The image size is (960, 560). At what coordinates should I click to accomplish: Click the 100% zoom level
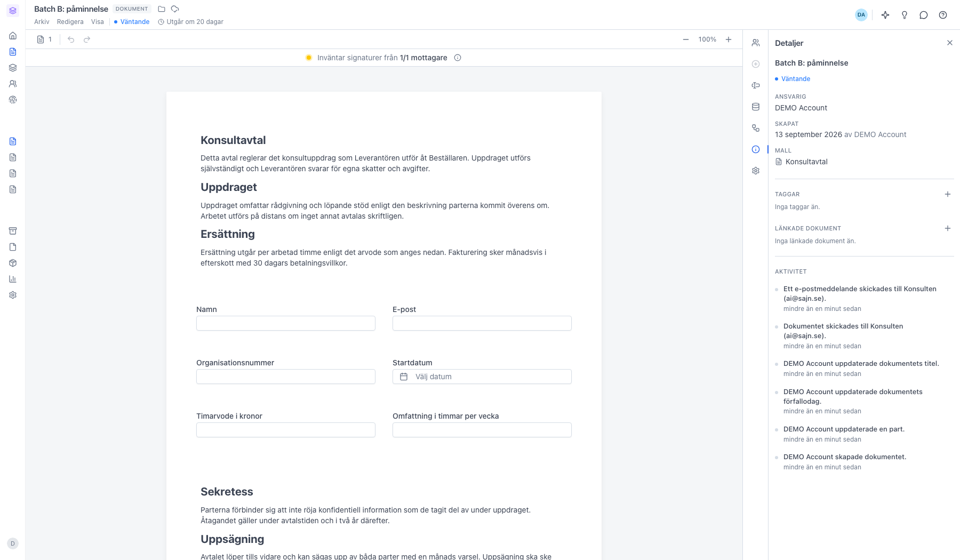707,39
